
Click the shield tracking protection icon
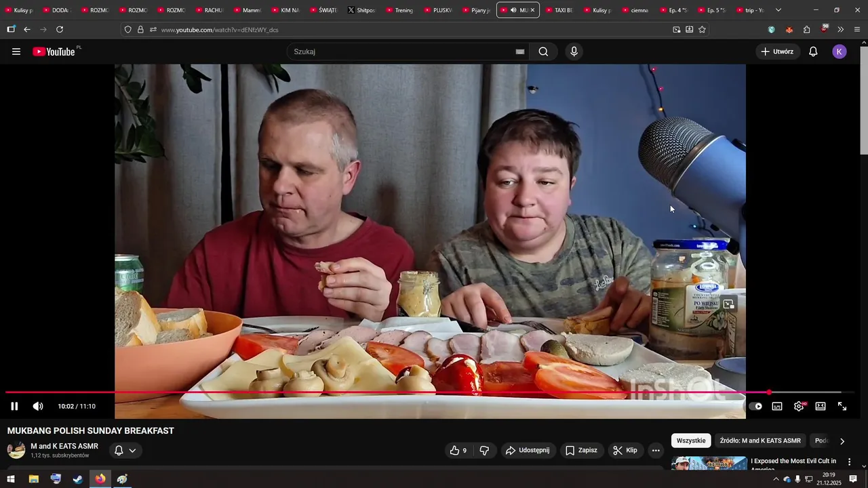127,30
